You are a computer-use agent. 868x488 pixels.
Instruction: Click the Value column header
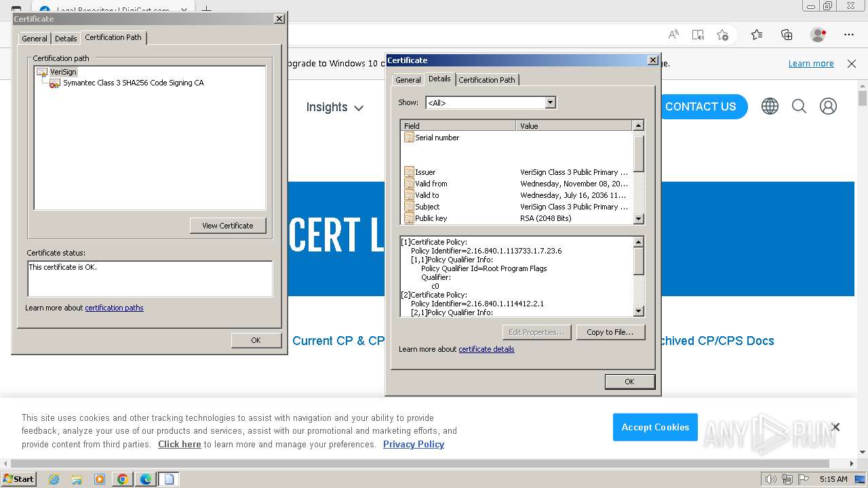pos(574,125)
